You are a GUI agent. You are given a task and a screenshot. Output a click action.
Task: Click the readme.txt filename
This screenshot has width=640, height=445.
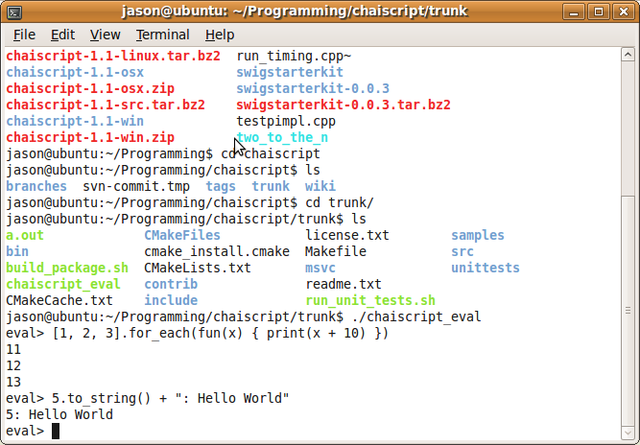[343, 284]
